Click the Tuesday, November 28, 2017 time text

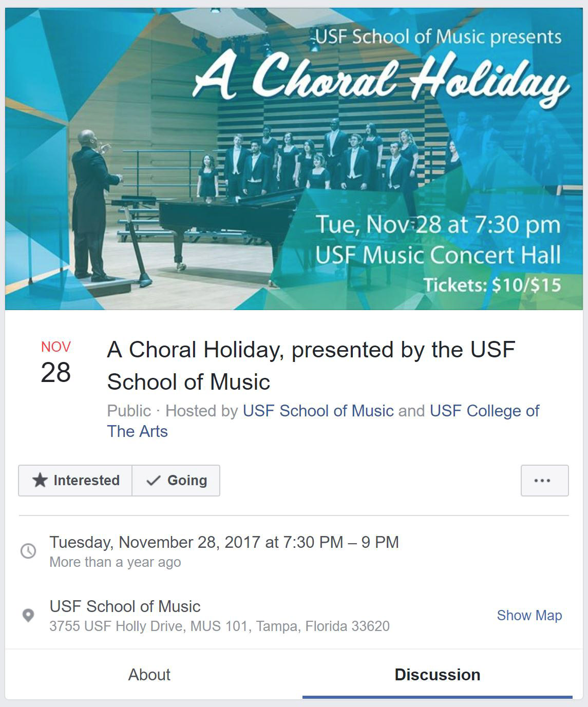click(x=224, y=542)
